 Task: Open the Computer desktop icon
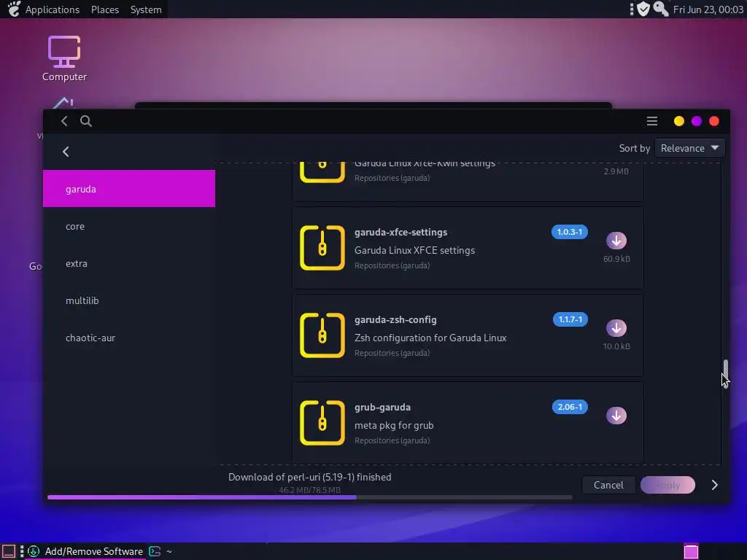pyautogui.click(x=64, y=58)
